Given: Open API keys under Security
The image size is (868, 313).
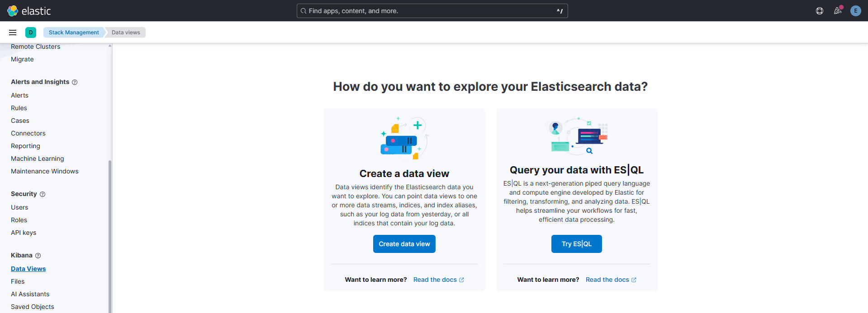Looking at the screenshot, I should coord(24,233).
